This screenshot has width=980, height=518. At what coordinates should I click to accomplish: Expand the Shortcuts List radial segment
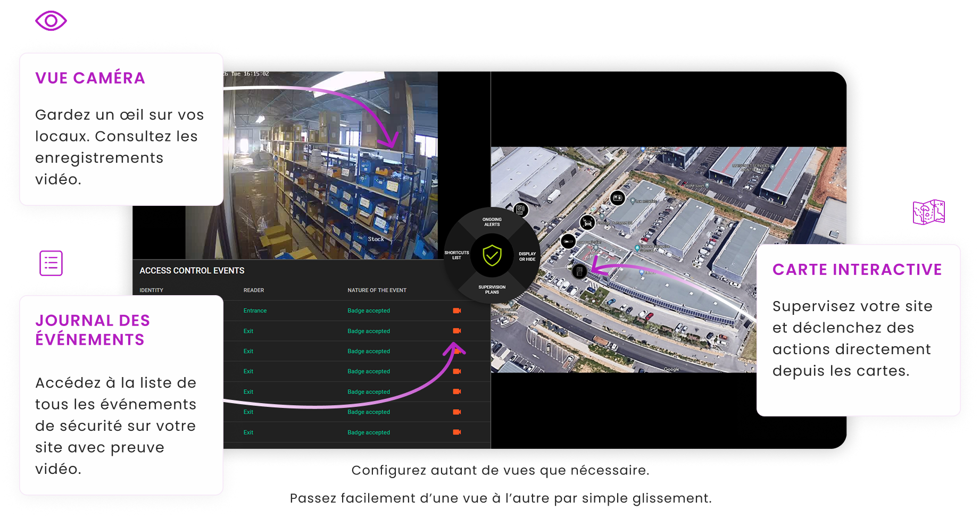(456, 255)
